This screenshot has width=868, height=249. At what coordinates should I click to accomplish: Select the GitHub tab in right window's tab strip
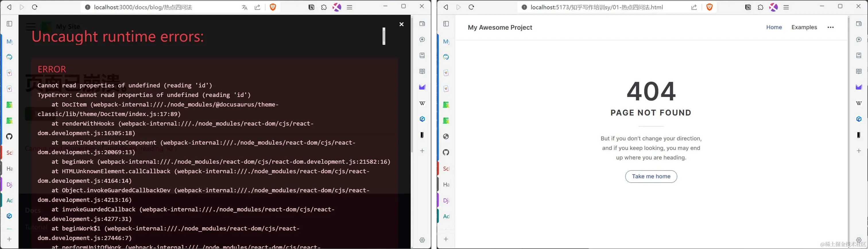(x=446, y=152)
